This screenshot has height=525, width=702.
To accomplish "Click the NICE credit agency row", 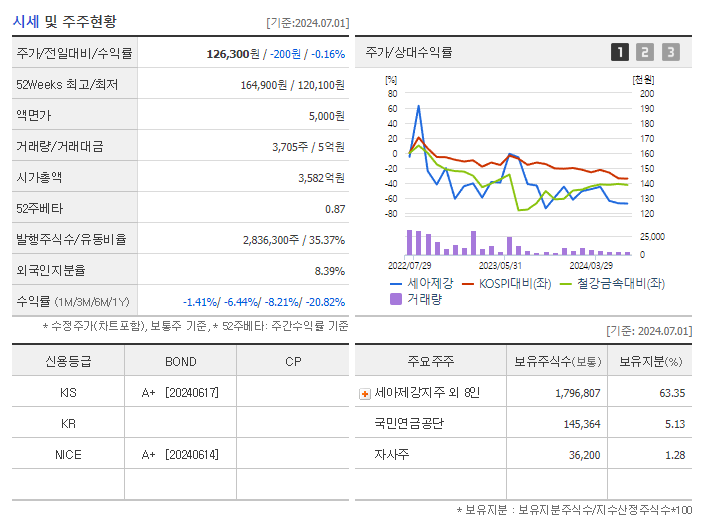I will click(68, 455).
